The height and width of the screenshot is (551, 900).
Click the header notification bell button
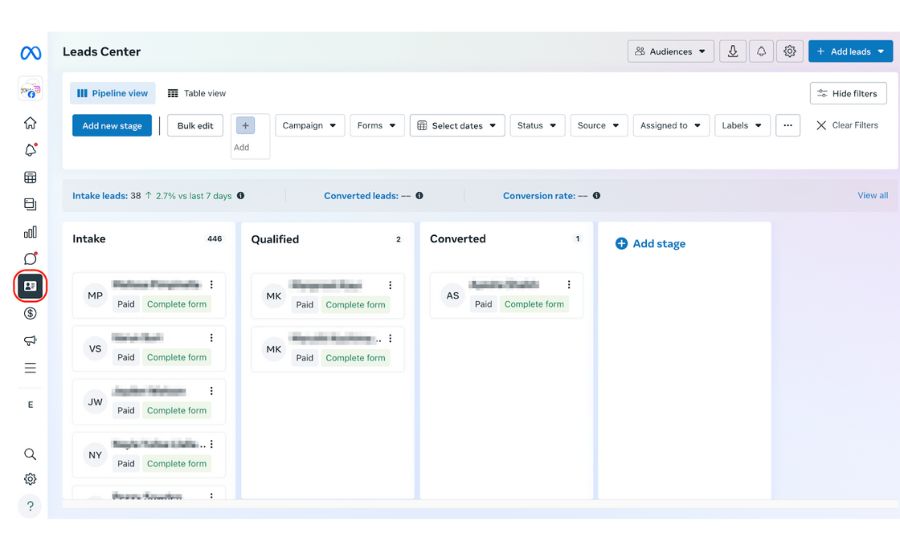tap(761, 51)
